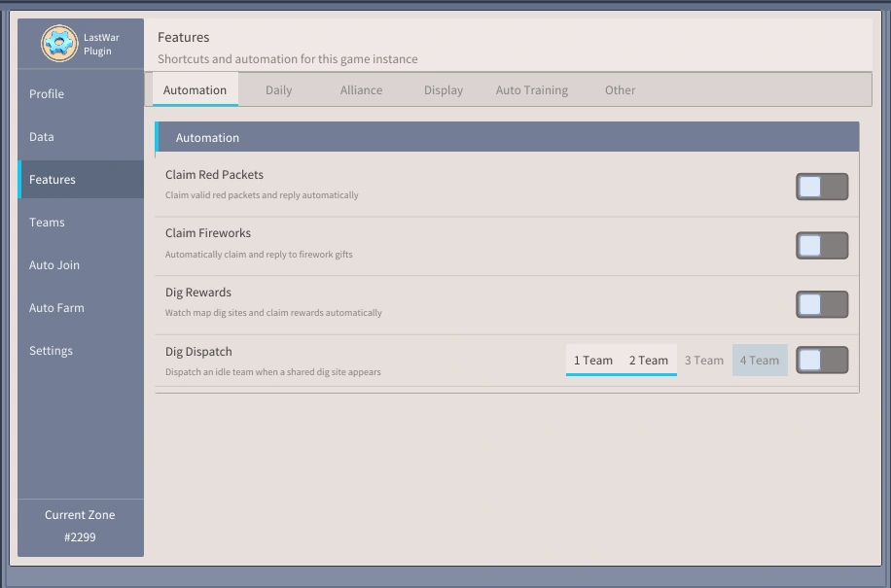Switch to the Display tab
Viewport: 891px width, 588px height.
tap(444, 89)
